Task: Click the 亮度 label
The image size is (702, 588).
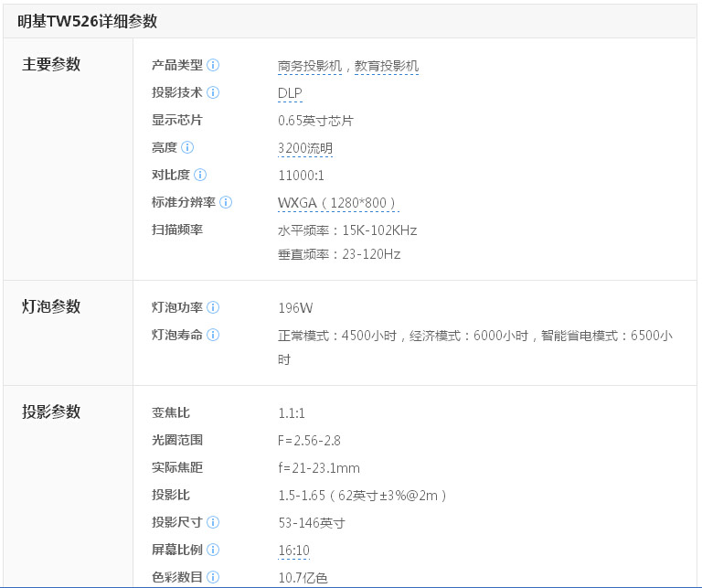Action: click(x=165, y=147)
